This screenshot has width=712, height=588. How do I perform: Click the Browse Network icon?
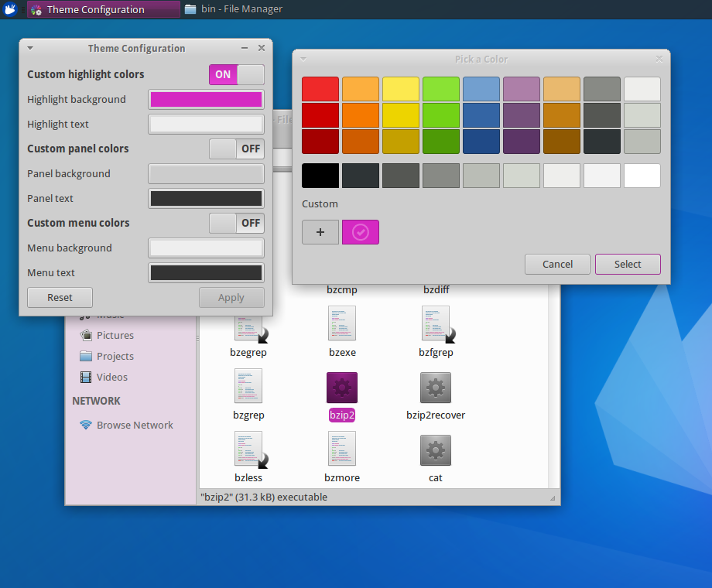click(x=85, y=425)
